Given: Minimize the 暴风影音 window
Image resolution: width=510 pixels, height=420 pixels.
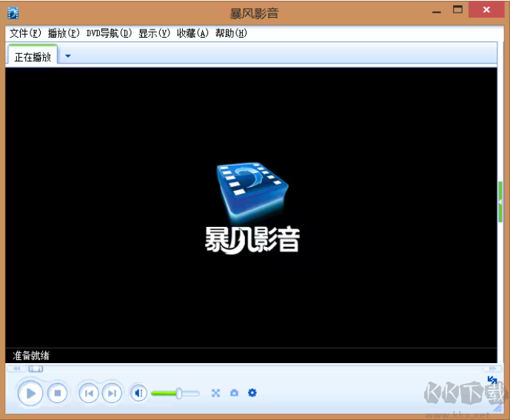Looking at the screenshot, I should [437, 11].
